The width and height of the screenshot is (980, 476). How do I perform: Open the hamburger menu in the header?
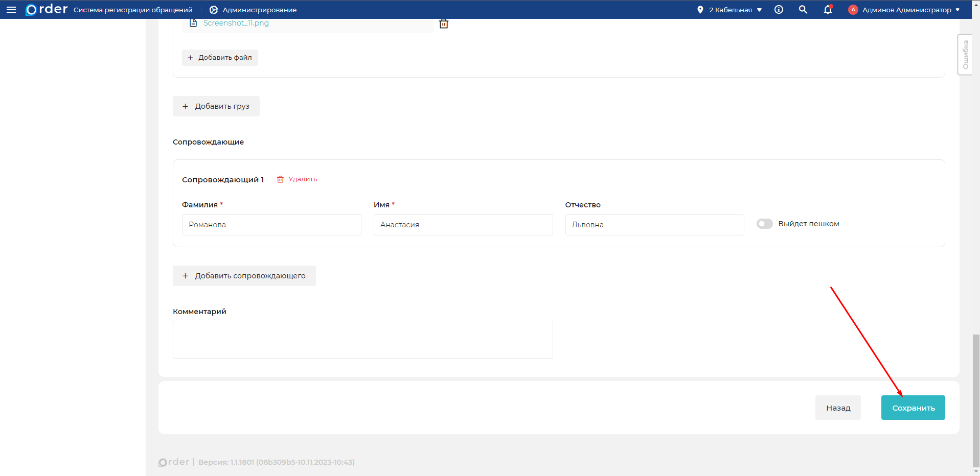point(11,10)
